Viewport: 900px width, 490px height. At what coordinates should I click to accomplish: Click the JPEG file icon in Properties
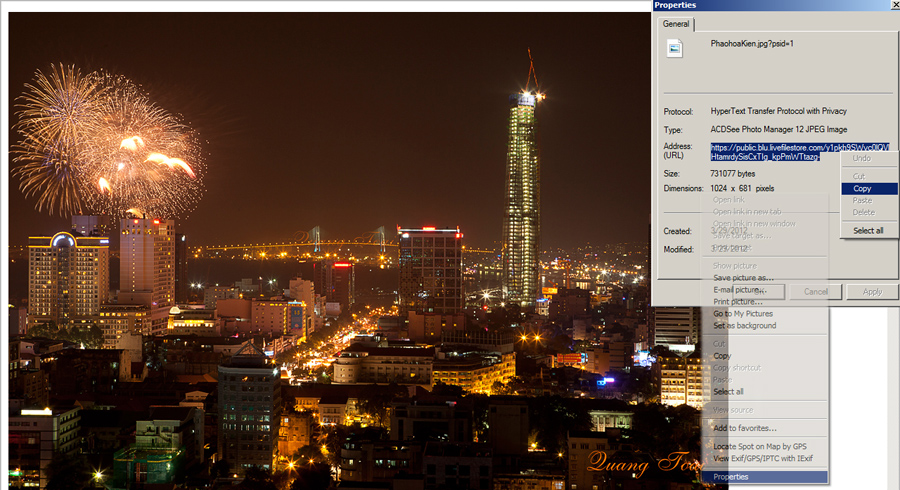coord(675,47)
